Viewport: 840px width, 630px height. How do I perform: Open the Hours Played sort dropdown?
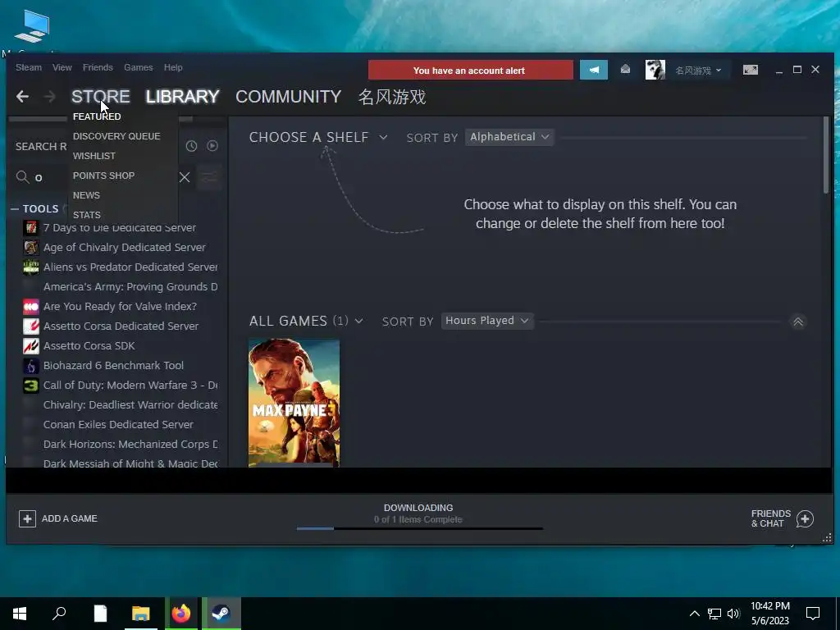tap(487, 321)
